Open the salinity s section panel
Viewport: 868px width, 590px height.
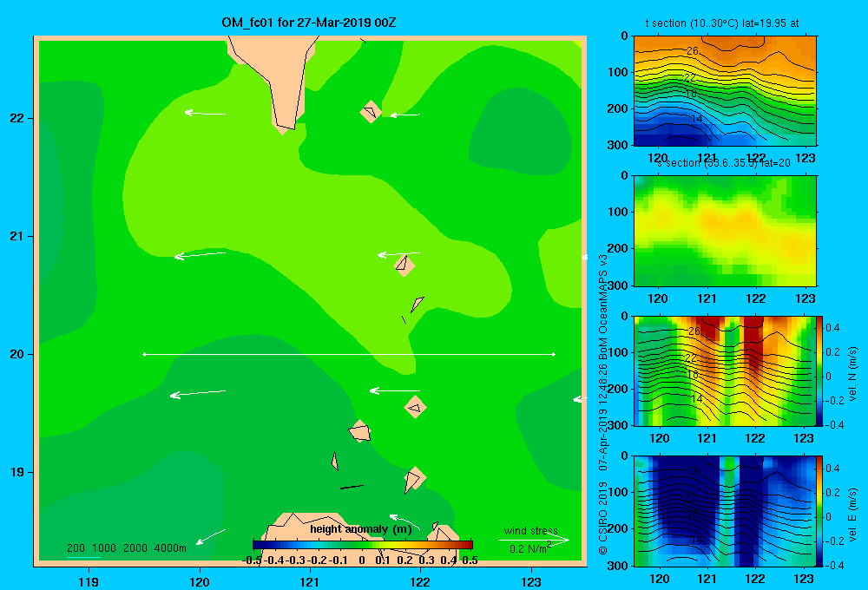point(725,231)
